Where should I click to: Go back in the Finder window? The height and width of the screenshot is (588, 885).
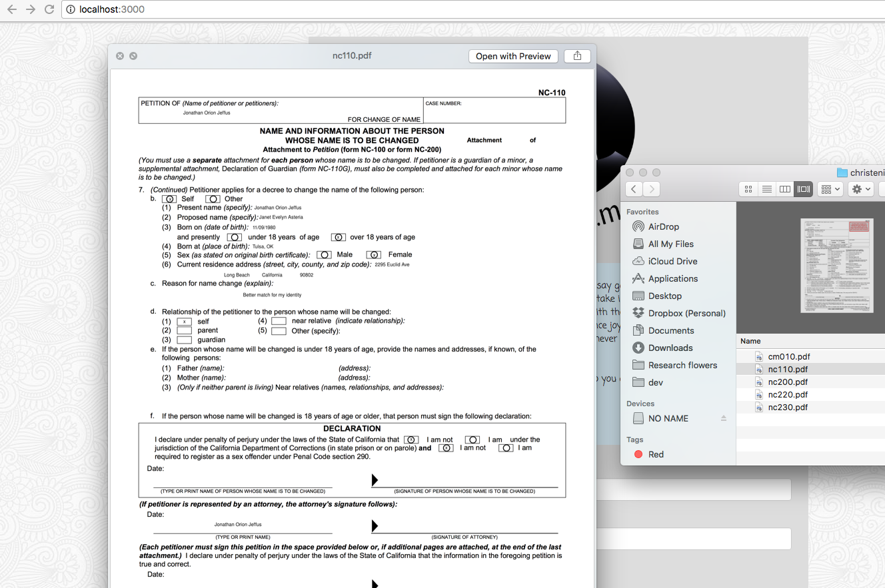coord(634,189)
